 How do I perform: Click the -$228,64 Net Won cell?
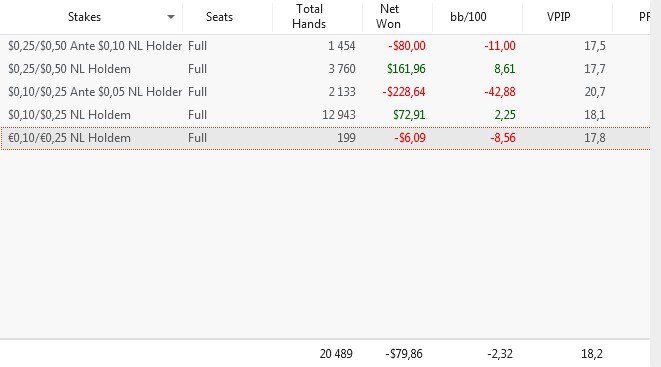404,92
